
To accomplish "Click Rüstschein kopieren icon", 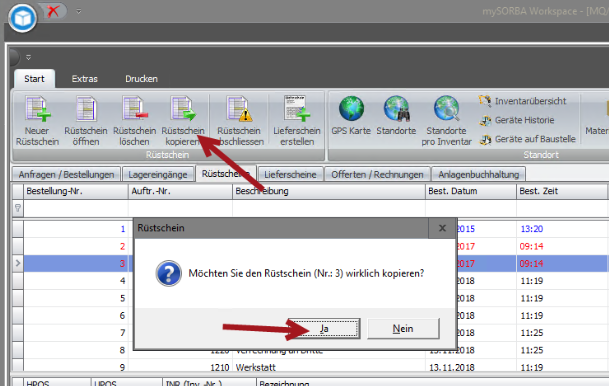I will coord(183,121).
